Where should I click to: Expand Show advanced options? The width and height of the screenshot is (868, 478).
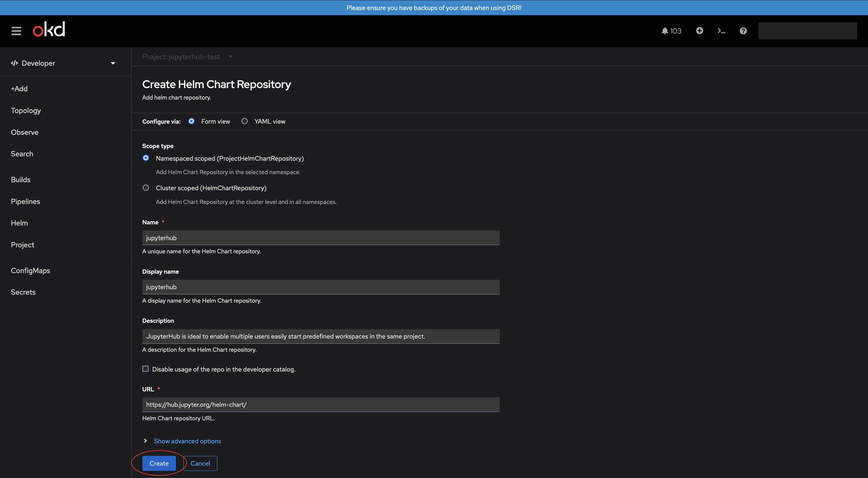coord(187,441)
